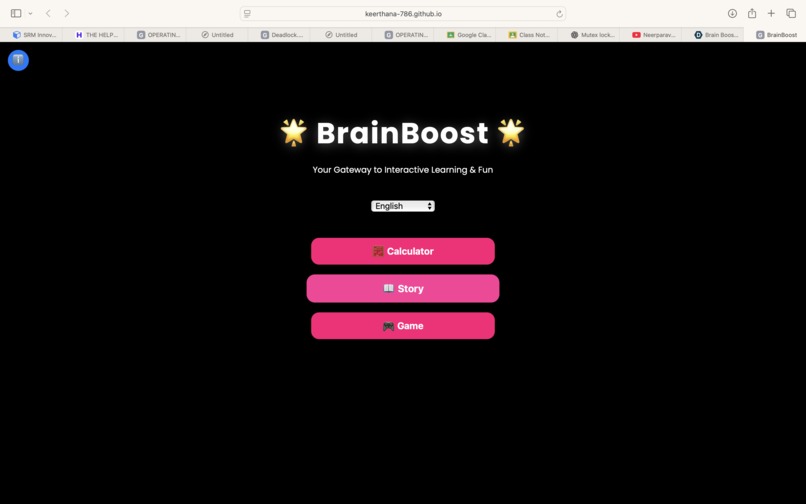This screenshot has width=806, height=504.
Task: Switch to THE HELP... tab
Action: coord(94,34)
